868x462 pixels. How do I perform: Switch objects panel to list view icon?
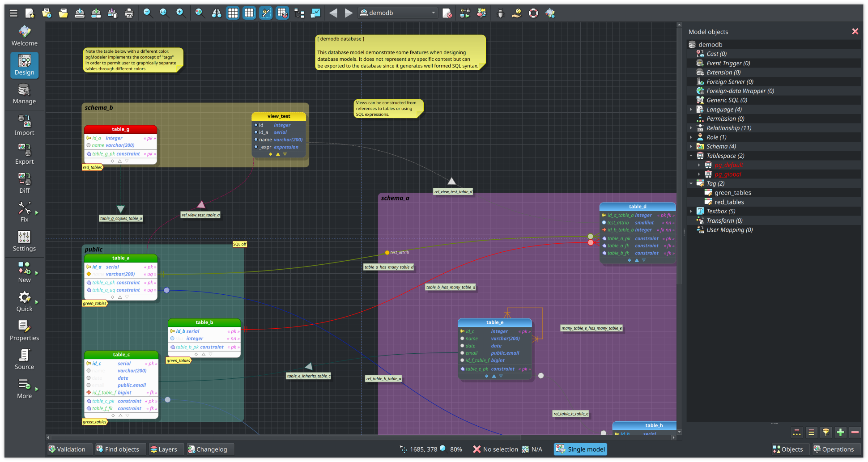[x=811, y=432]
